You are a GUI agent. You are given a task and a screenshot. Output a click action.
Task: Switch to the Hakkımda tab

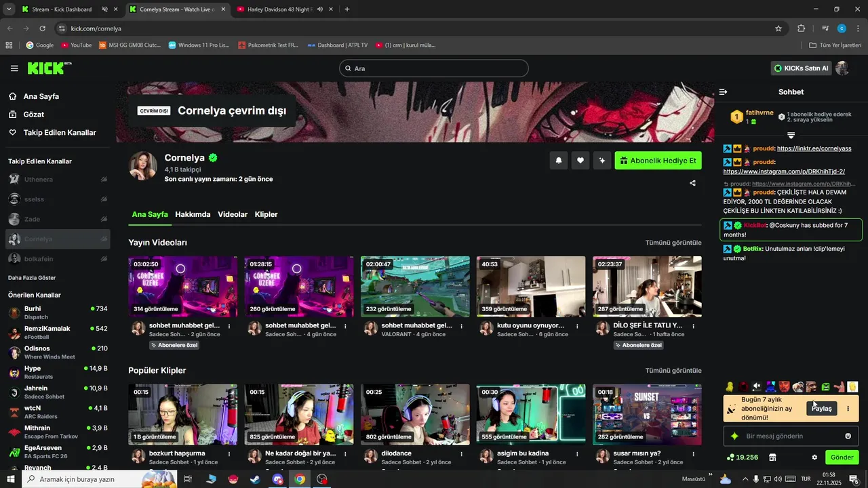pos(193,214)
